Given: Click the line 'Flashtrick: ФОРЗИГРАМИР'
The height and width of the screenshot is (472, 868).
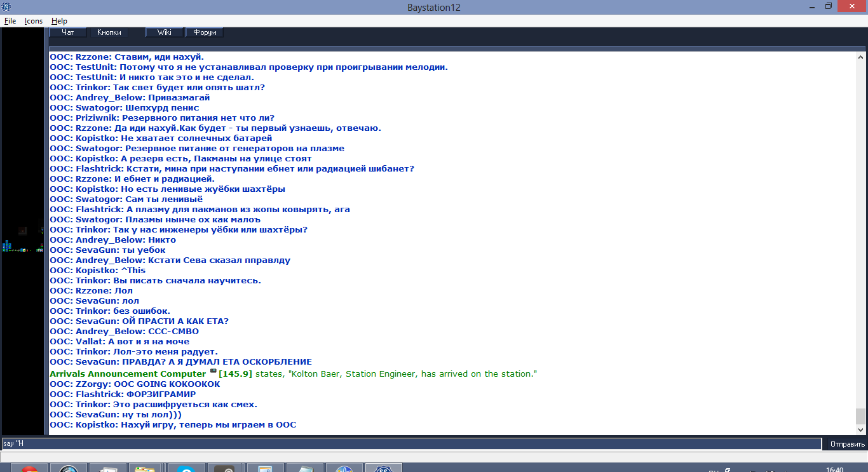Looking at the screenshot, I should pyautogui.click(x=123, y=394).
